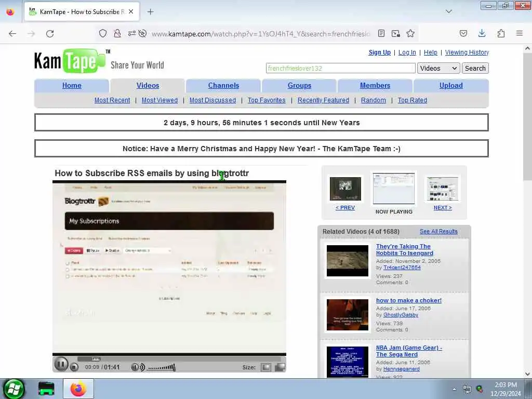Image resolution: width=532 pixels, height=399 pixels.
Task: Click the blocked autoplay icon in address bar
Action: click(143, 33)
